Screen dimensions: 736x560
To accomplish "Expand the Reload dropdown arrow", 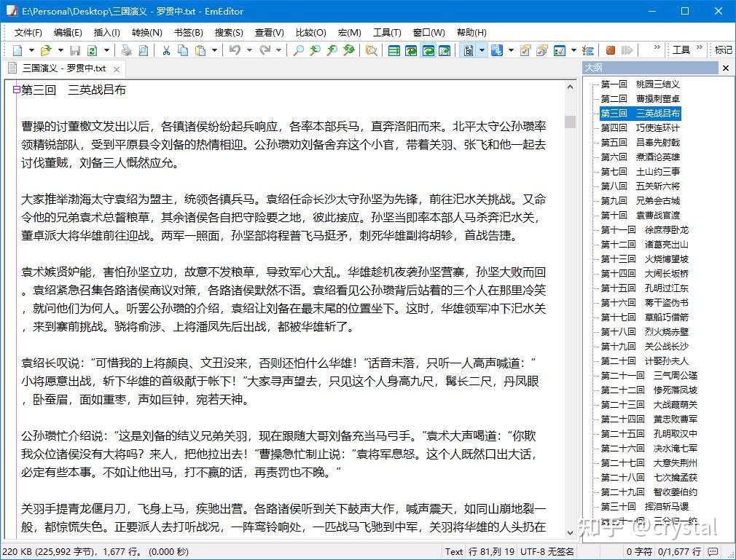I will (106, 50).
